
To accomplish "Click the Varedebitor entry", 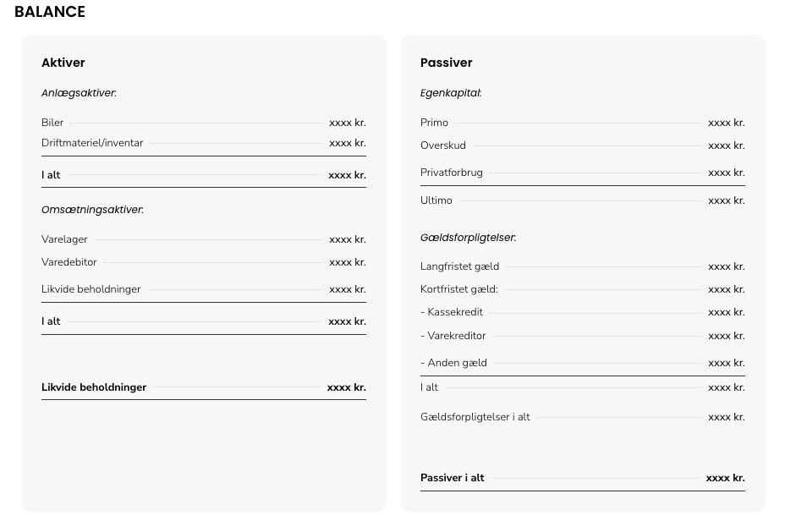I will [x=204, y=262].
